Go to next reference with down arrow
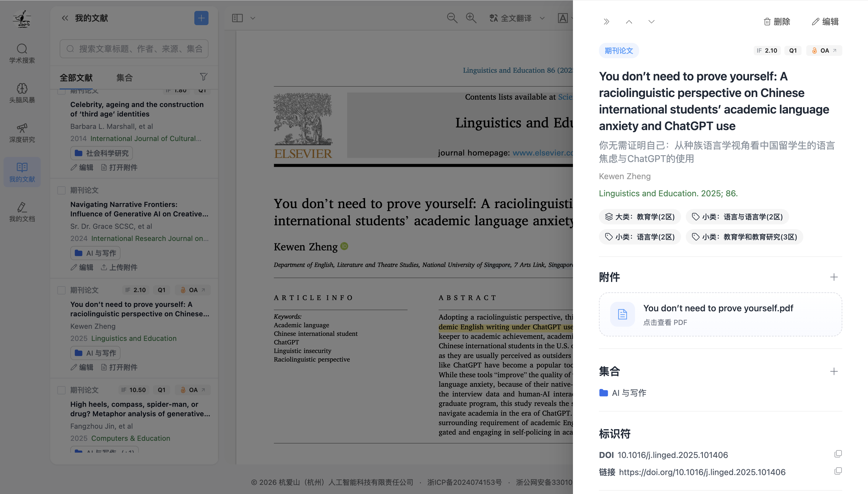 (651, 22)
